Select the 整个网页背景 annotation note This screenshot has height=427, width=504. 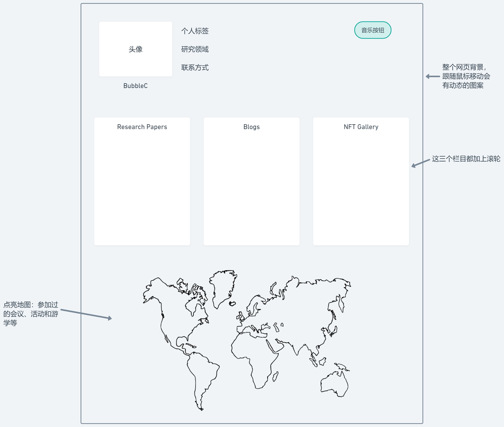[x=466, y=76]
